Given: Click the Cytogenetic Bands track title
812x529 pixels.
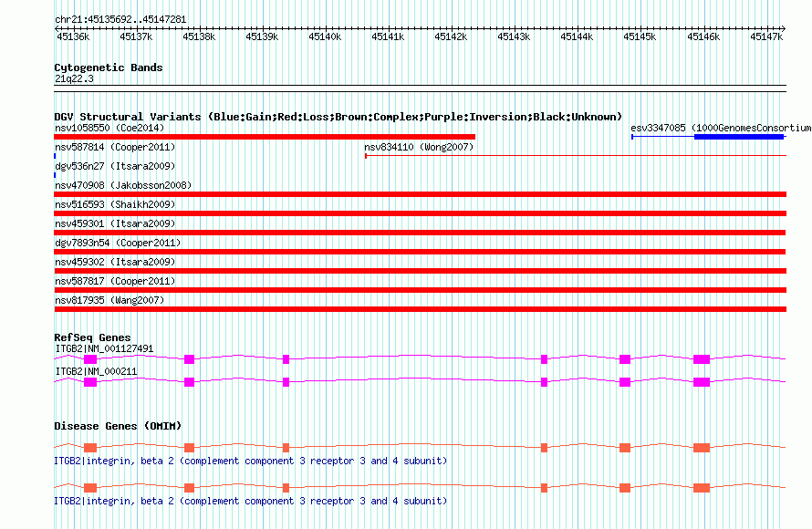Looking at the screenshot, I should click(x=109, y=67).
